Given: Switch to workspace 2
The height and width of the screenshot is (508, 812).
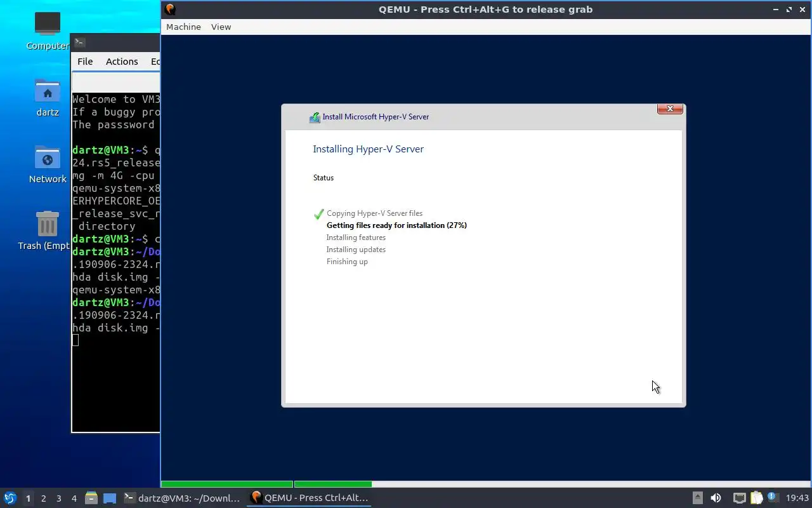Looking at the screenshot, I should (43, 498).
